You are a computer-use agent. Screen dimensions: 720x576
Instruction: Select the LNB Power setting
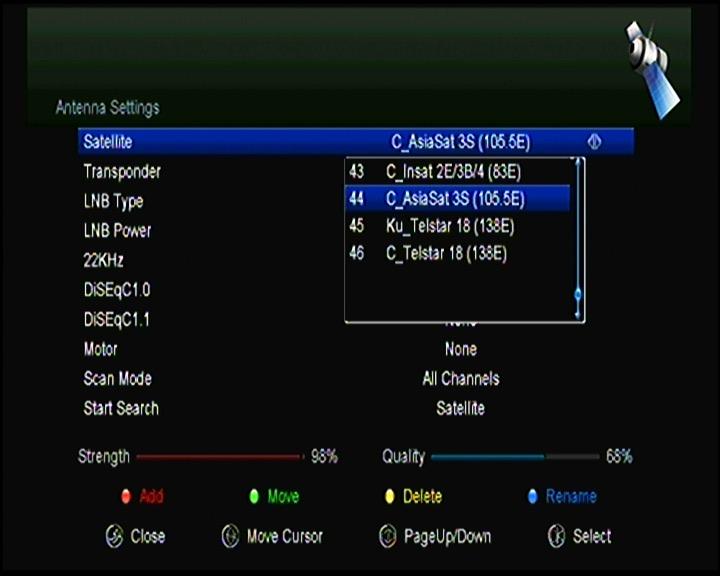click(x=117, y=231)
